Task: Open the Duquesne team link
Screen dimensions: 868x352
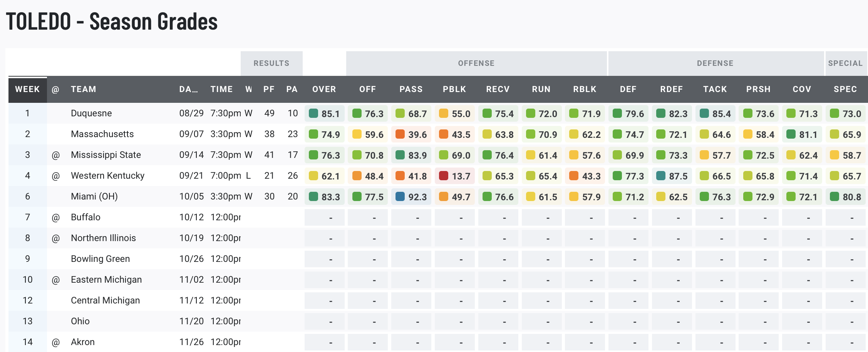Action: (91, 113)
